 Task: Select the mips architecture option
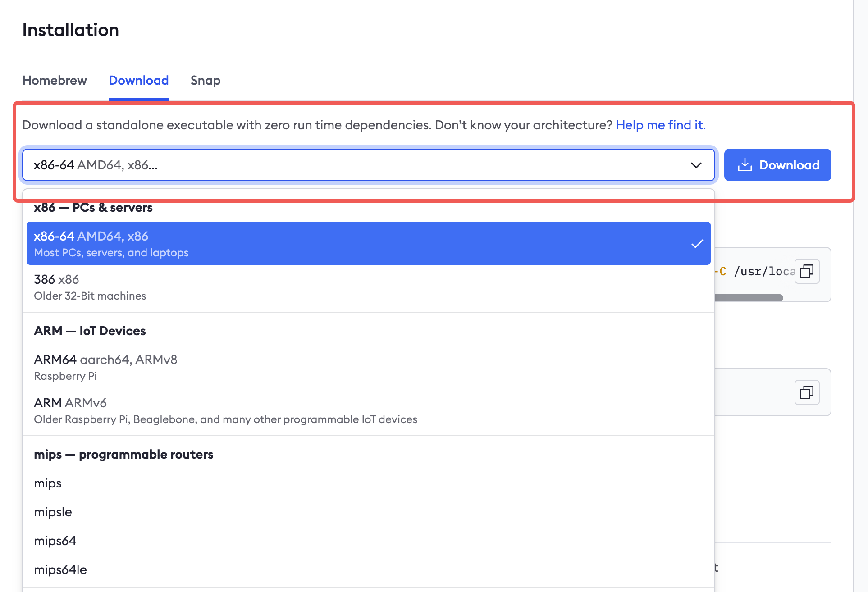click(x=48, y=483)
